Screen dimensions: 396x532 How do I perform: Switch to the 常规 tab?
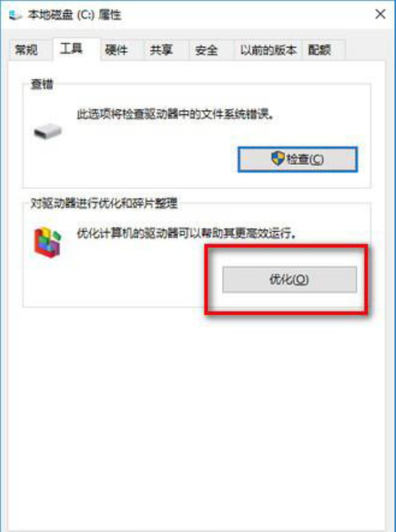coord(26,50)
